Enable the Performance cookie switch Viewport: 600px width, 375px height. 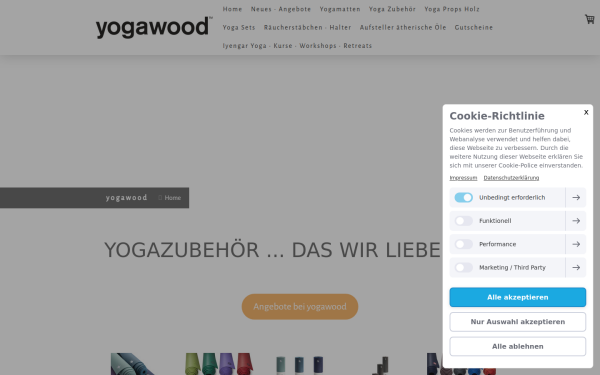463,244
